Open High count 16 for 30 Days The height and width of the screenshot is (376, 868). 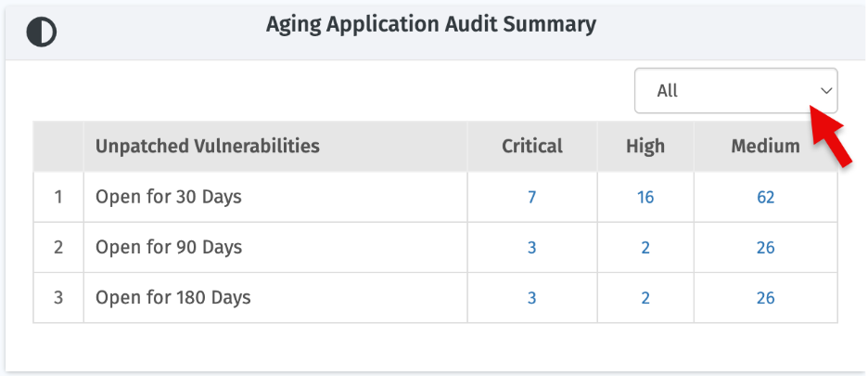[x=645, y=197]
